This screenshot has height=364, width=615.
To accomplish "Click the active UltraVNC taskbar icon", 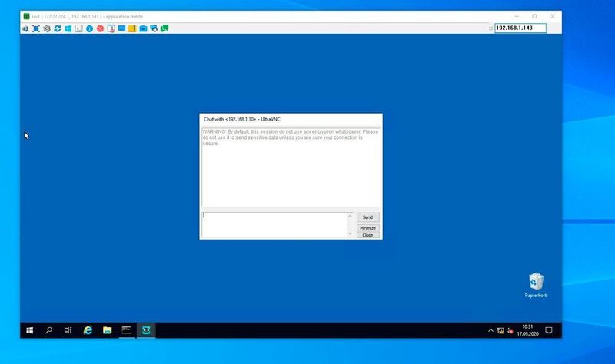I will [146, 330].
